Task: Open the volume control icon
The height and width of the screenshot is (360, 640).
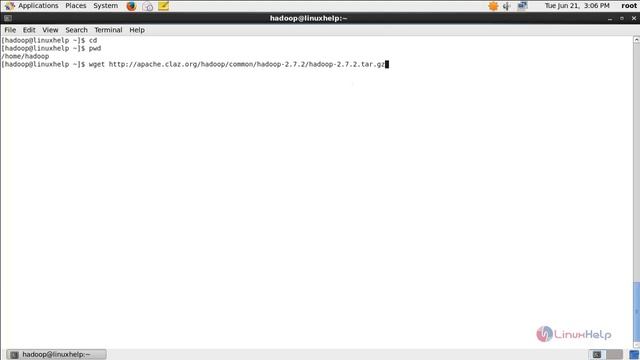Action: [x=507, y=6]
